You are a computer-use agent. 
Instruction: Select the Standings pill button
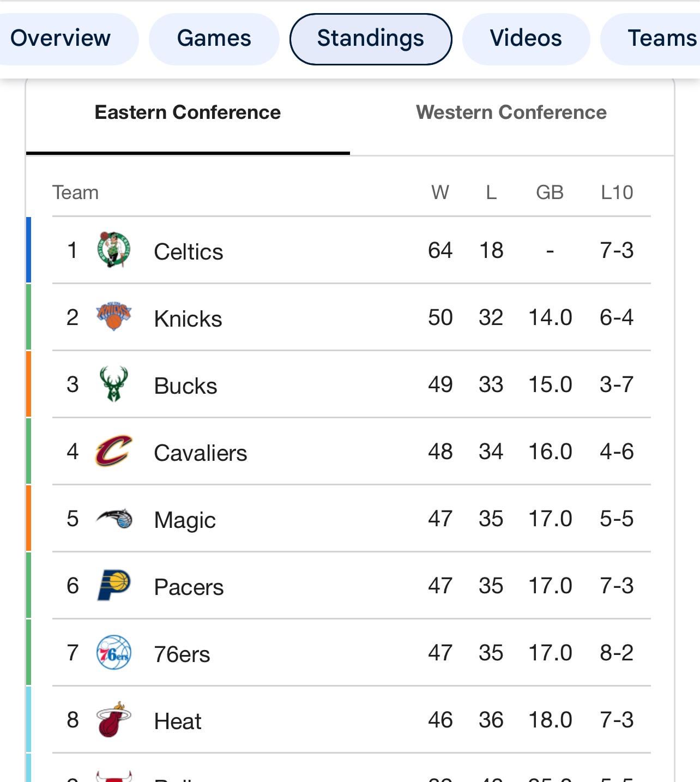[371, 38]
